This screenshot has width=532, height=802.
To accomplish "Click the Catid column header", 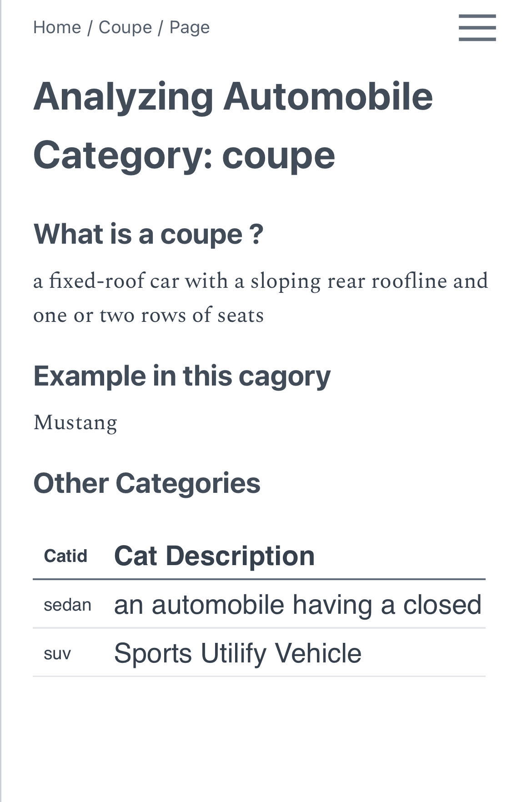I will [65, 556].
